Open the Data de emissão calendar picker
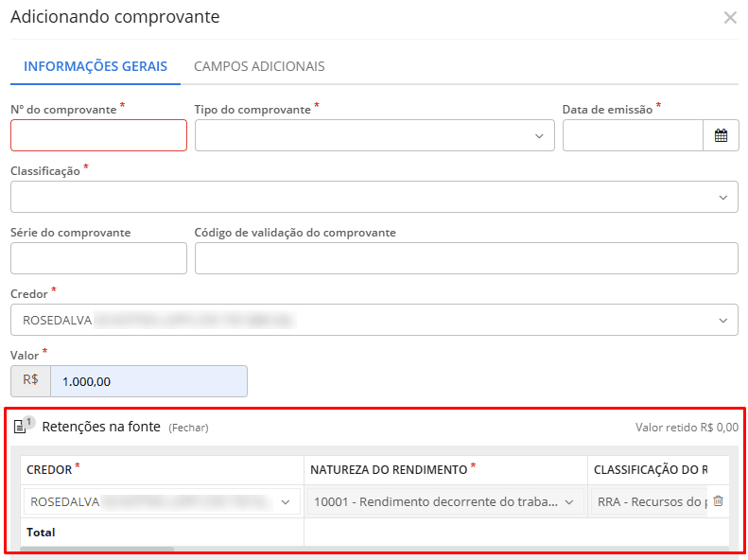The image size is (748, 560). pyautogui.click(x=721, y=135)
